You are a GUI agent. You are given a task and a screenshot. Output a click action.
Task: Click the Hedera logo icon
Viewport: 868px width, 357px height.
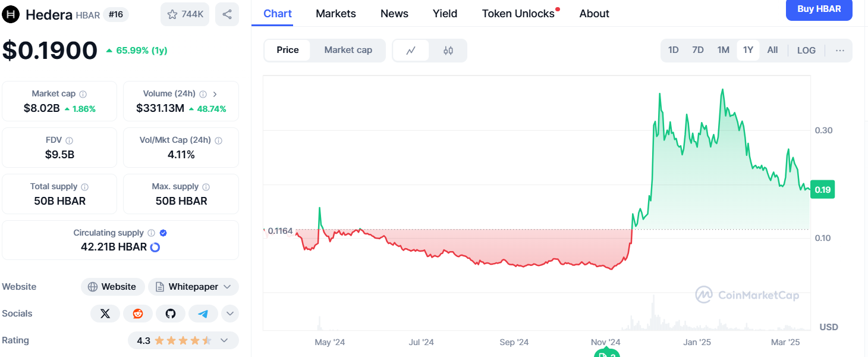click(11, 14)
